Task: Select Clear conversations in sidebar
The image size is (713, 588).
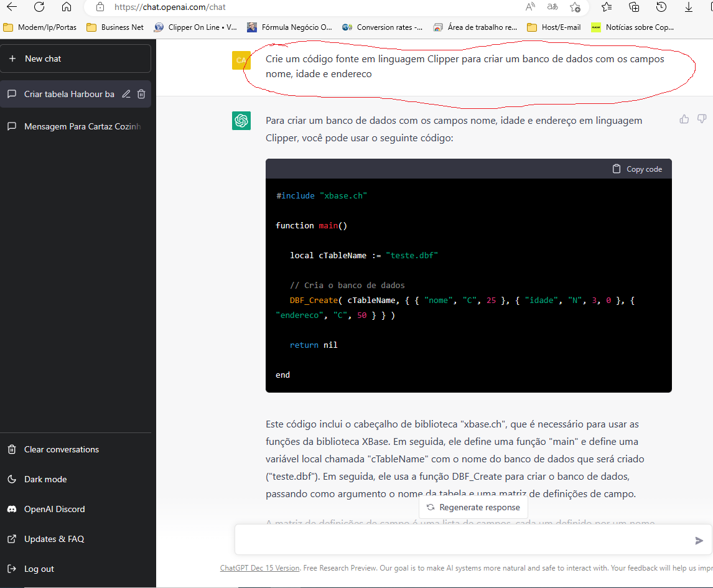Action: [x=61, y=449]
